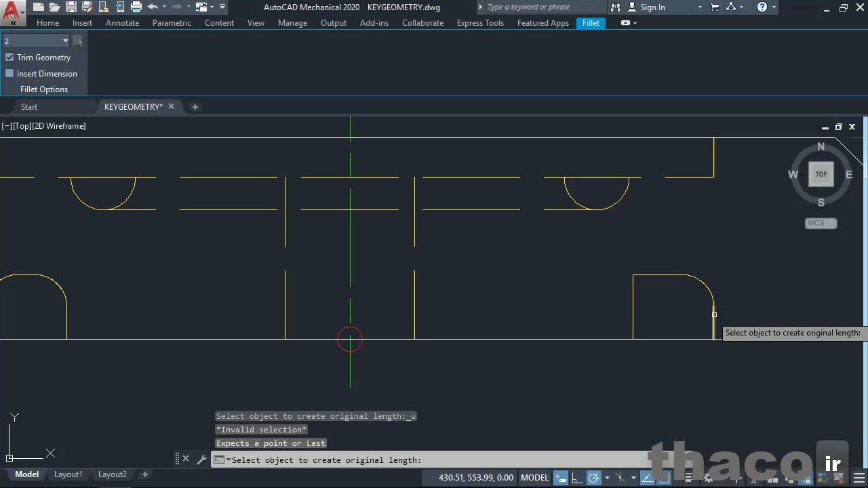
Task: Add a new layout with plus button
Action: tap(144, 474)
